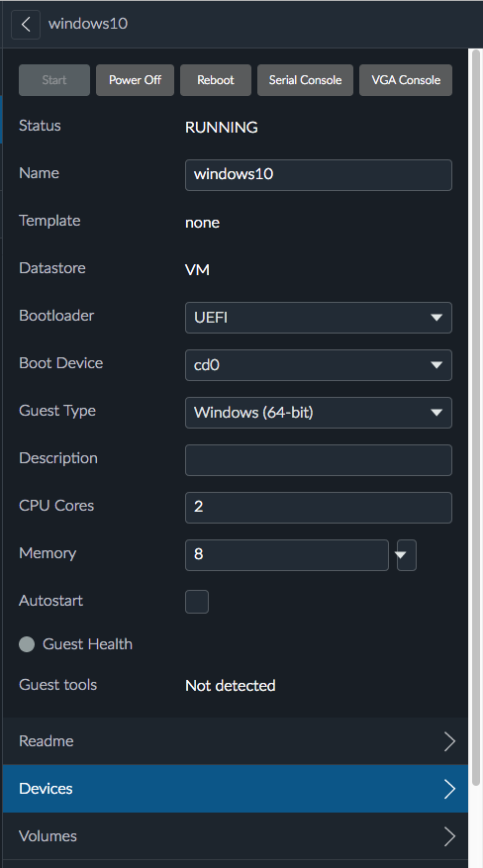Go back using the header arrow icon
This screenshot has height=868, width=483.
[26, 25]
